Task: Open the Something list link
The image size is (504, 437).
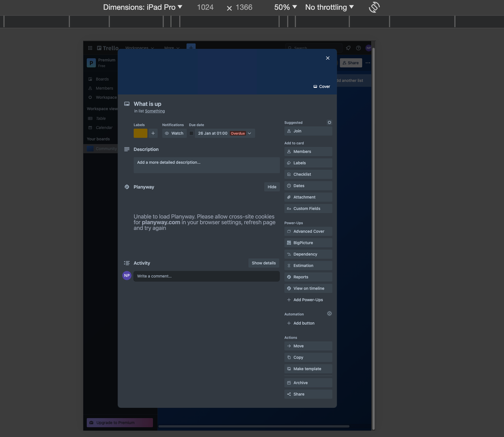Action: coord(154,111)
